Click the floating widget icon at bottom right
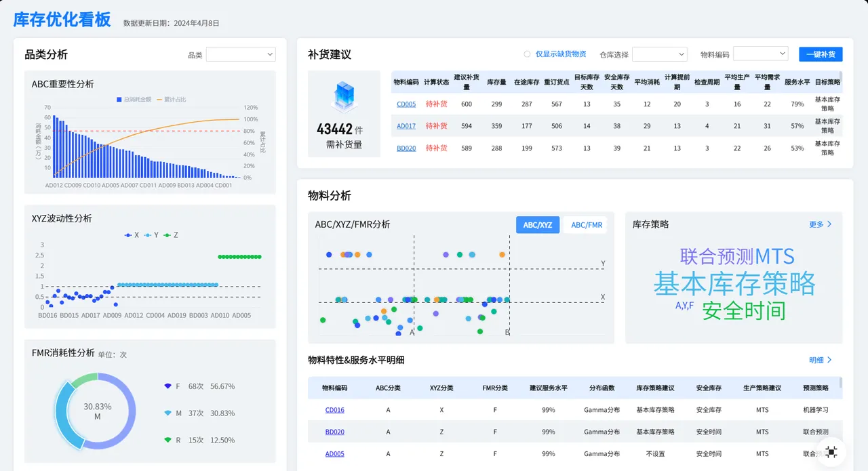The height and width of the screenshot is (471, 868). (831, 452)
